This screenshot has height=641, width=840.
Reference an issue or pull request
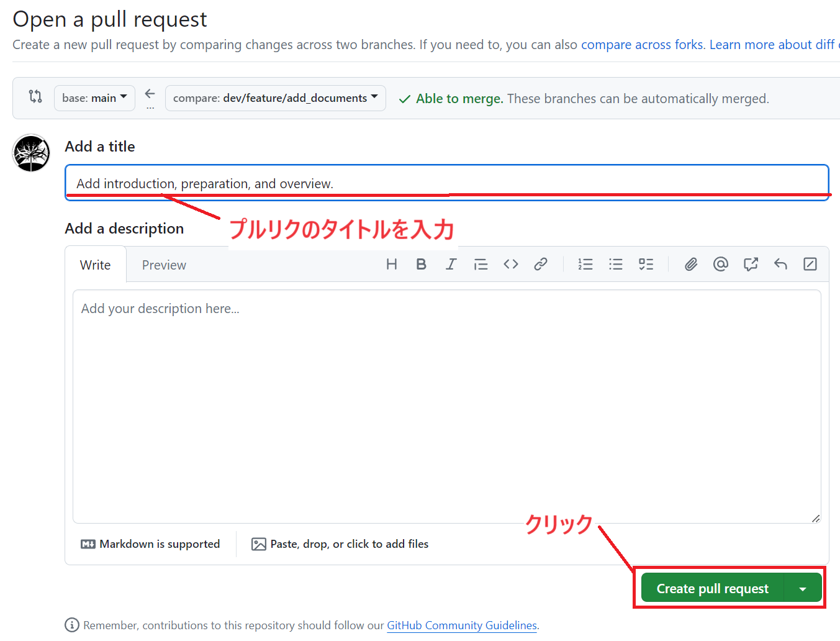[750, 264]
